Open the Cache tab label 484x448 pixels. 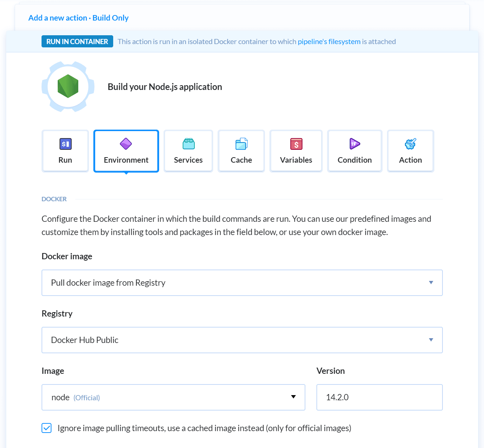(x=241, y=160)
